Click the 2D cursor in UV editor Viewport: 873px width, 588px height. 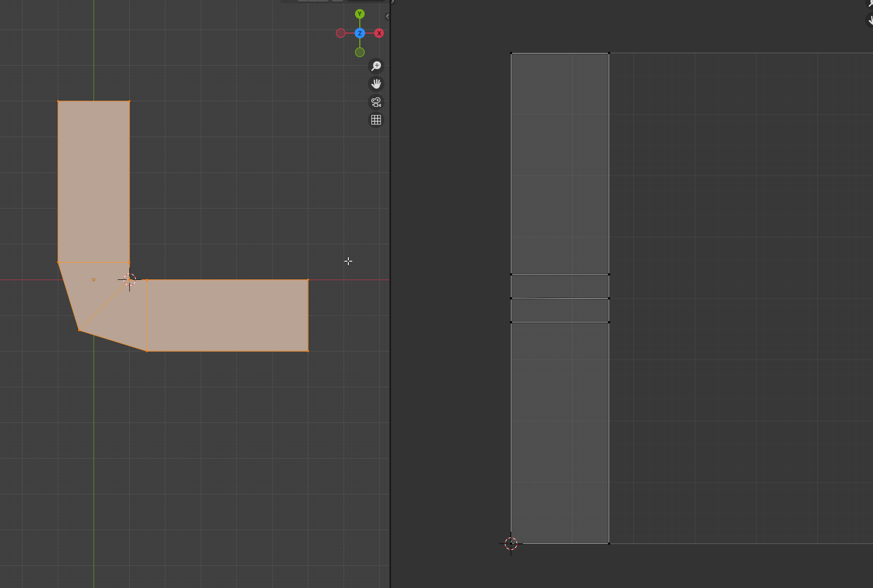click(x=511, y=543)
